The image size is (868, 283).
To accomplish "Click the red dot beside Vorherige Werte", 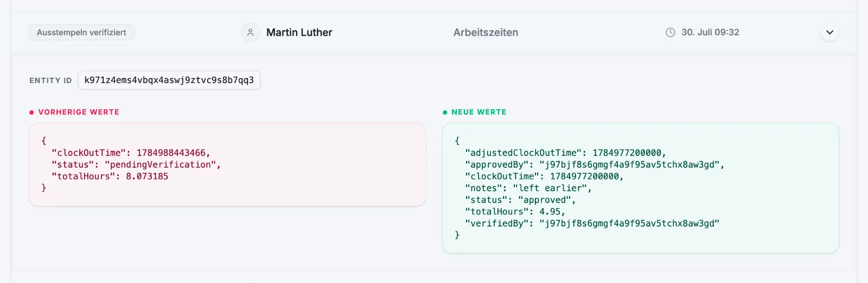I will [x=31, y=112].
